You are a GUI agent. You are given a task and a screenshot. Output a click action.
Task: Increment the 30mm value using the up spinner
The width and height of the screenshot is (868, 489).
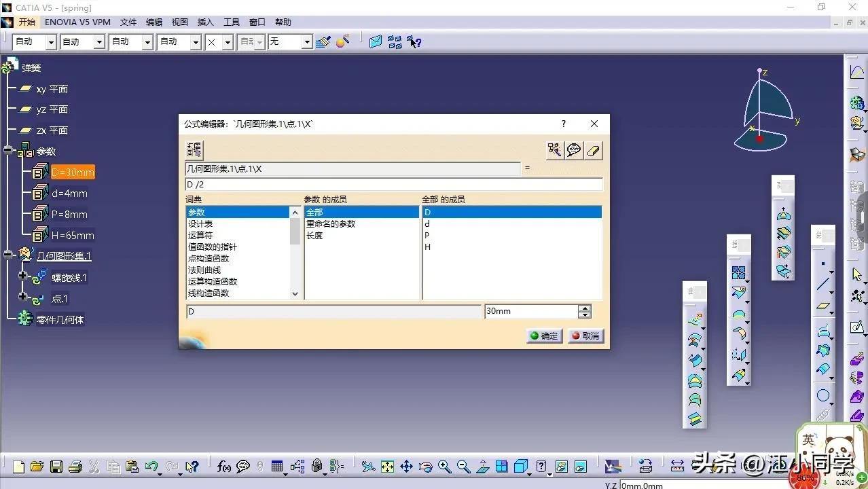[x=584, y=307]
